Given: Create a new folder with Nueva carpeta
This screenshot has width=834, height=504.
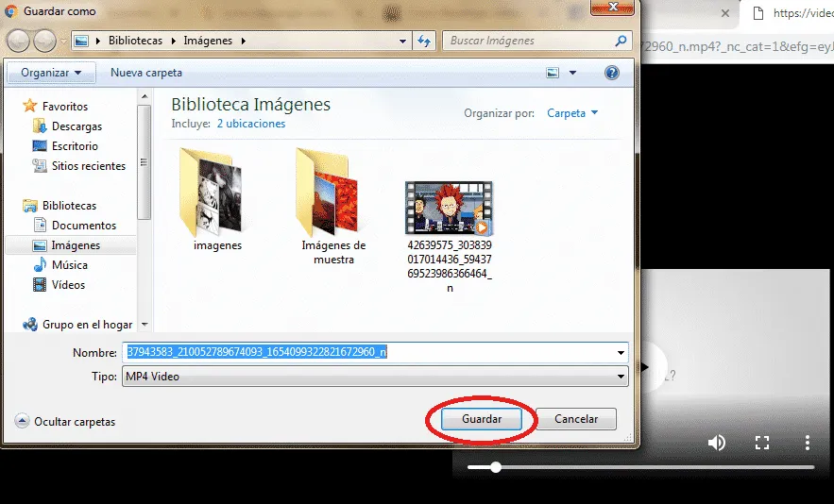Looking at the screenshot, I should click(x=146, y=73).
